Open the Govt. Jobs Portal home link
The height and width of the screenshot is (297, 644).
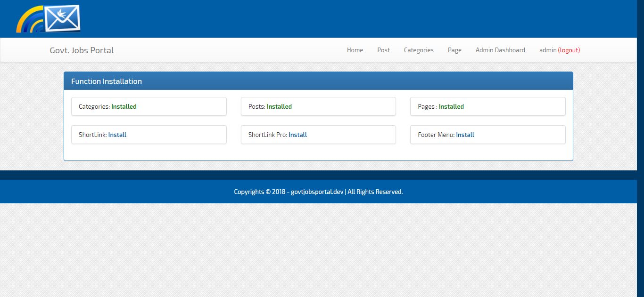81,50
